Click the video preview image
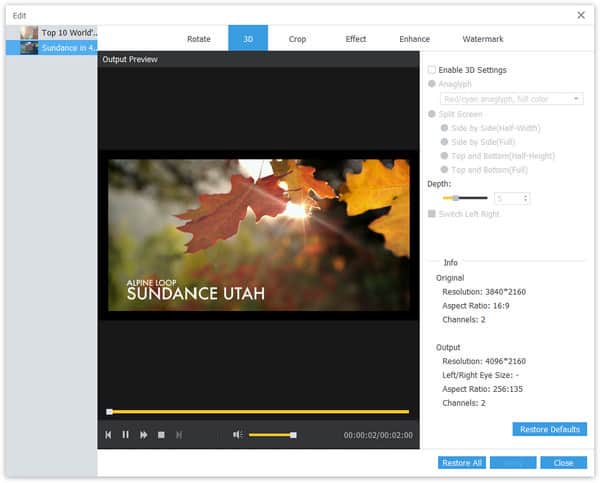Viewport: 600px width, 483px height. click(259, 235)
